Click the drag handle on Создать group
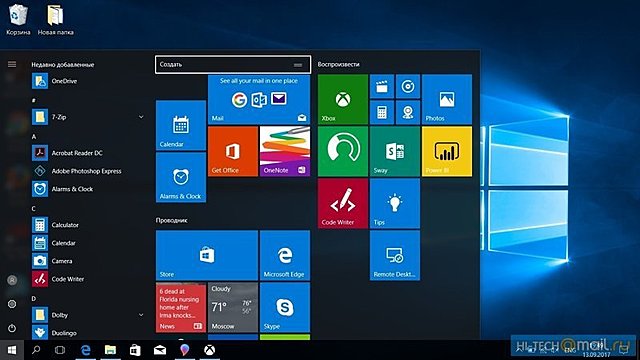This screenshot has width=640, height=360. [298, 65]
